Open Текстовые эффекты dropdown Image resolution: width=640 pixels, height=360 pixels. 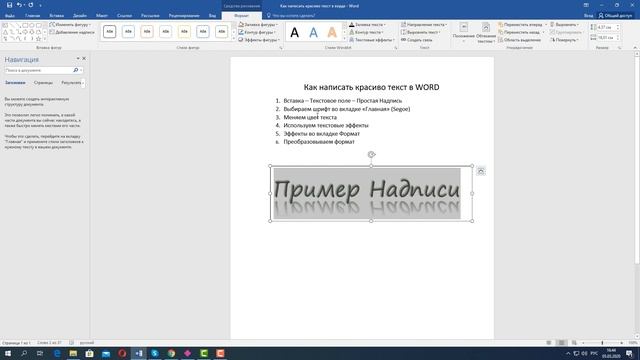click(372, 40)
